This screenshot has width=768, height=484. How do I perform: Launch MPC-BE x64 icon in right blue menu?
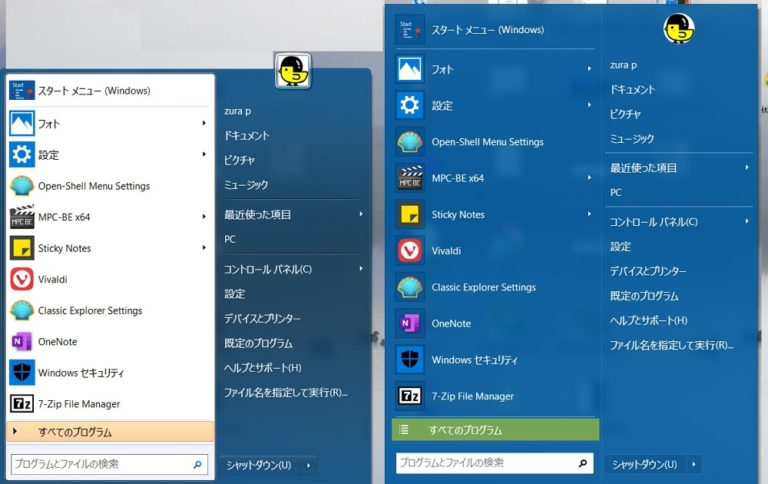(x=409, y=178)
